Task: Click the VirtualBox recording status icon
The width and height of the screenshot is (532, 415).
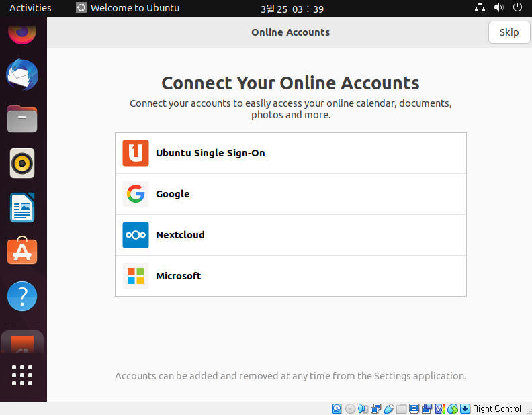Action: tap(427, 408)
